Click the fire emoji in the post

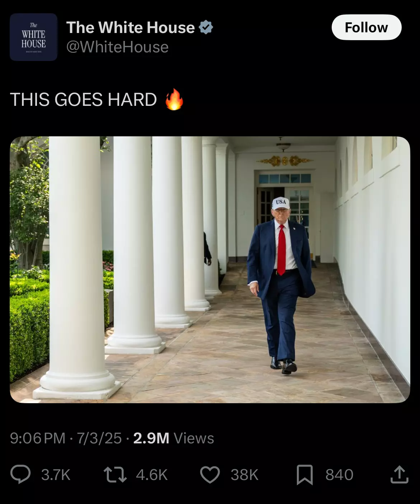174,99
